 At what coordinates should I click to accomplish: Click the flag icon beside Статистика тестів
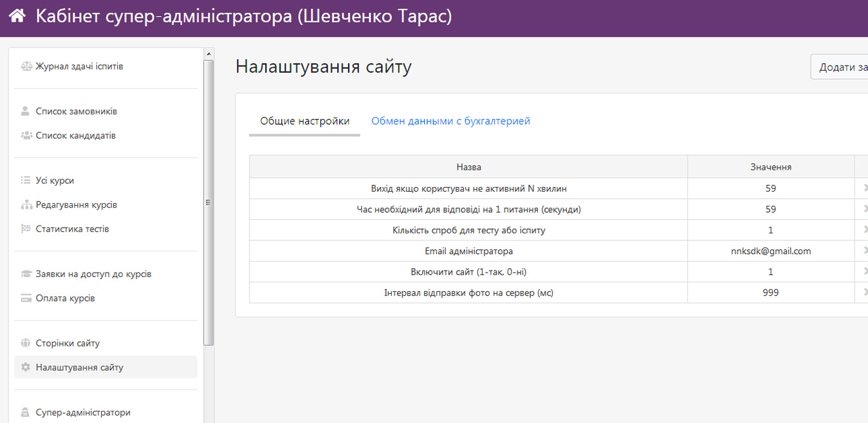[26, 229]
